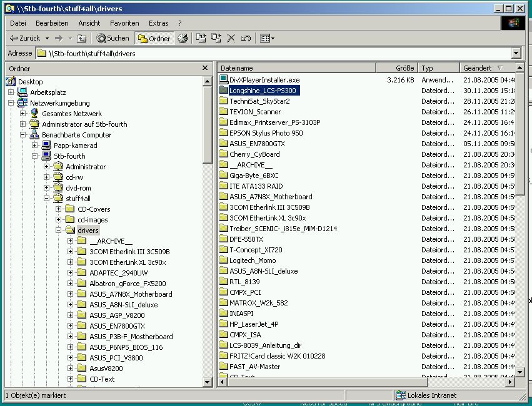Viewport: 532px width, 406px height.
Task: Expand the cd-images tree node
Action: tap(59, 220)
